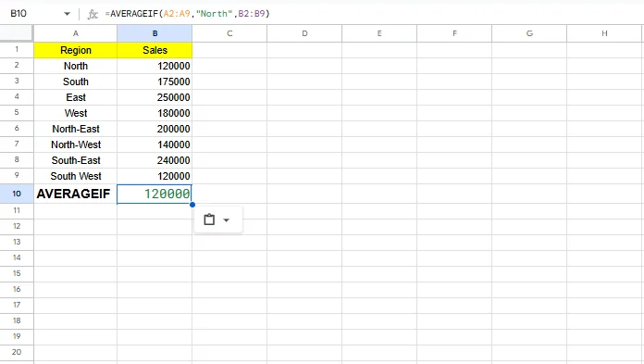Open the paste options dropdown arrow

227,220
